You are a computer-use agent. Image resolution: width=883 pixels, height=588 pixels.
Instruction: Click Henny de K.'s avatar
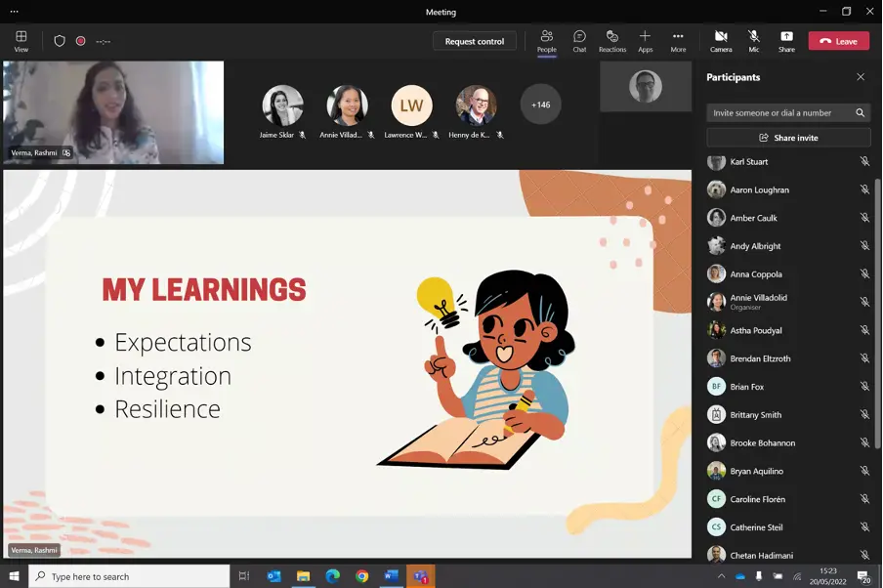click(x=477, y=105)
